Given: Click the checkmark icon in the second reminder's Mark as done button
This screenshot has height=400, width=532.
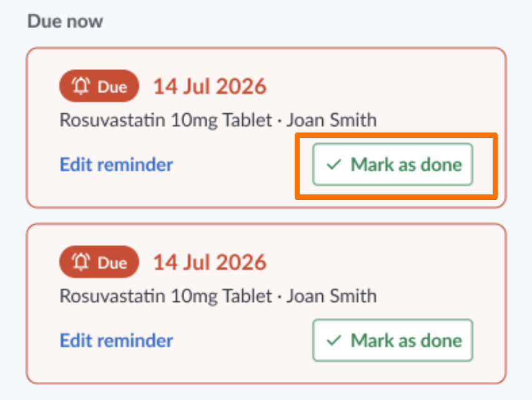Looking at the screenshot, I should coord(333,341).
